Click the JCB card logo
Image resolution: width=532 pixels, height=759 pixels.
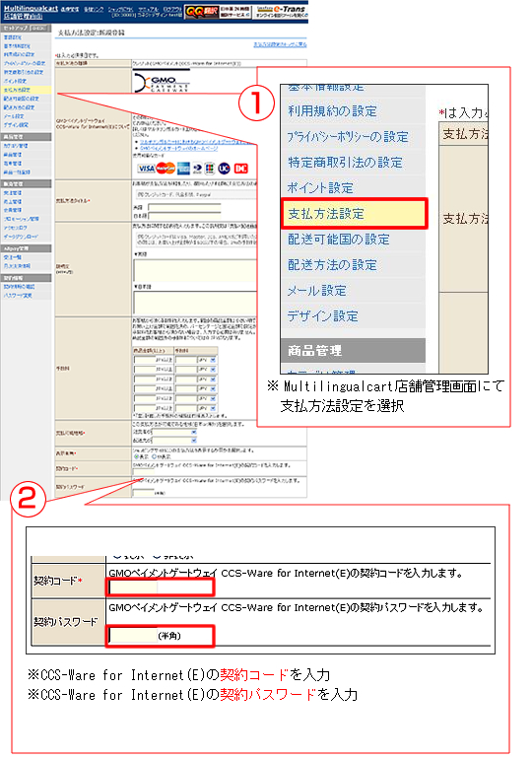point(210,168)
